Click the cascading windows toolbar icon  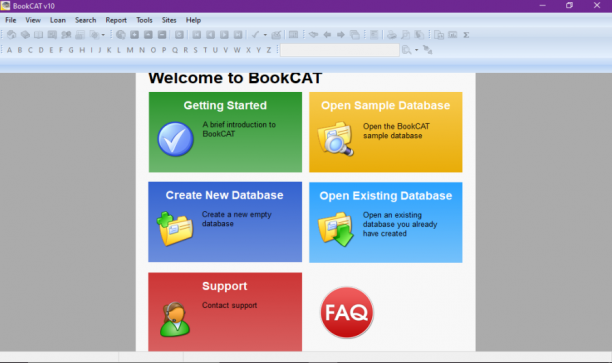(x=354, y=35)
